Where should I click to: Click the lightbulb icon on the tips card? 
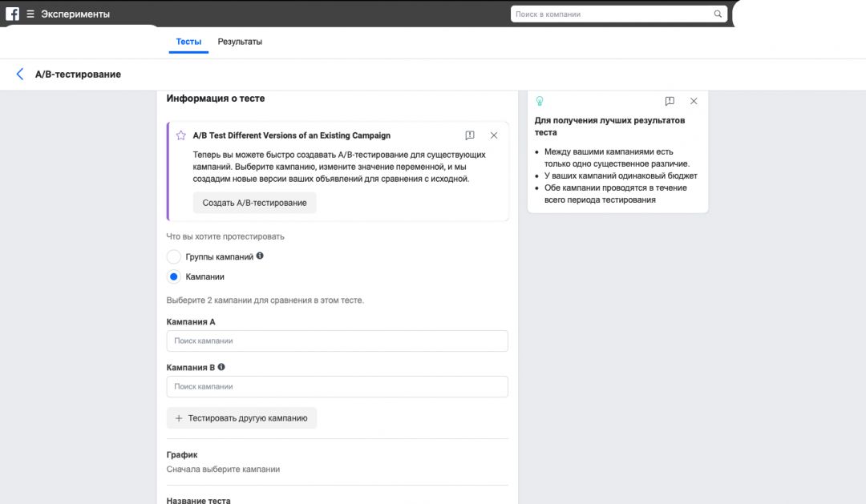pyautogui.click(x=540, y=101)
